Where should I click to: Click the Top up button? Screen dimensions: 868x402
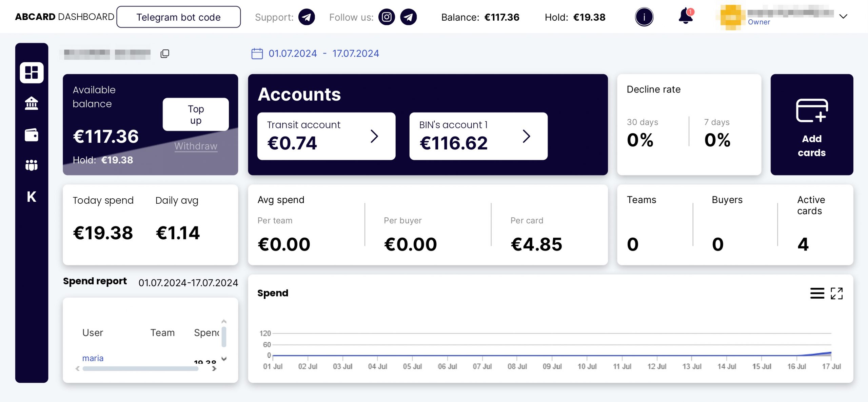click(196, 114)
